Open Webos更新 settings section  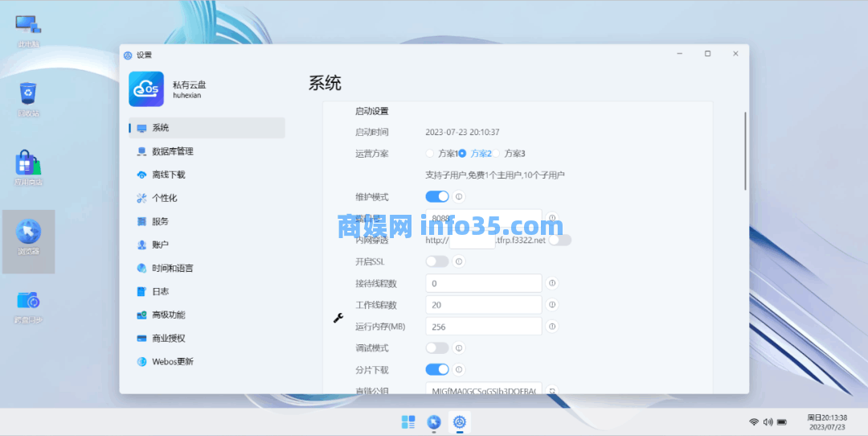point(207,362)
